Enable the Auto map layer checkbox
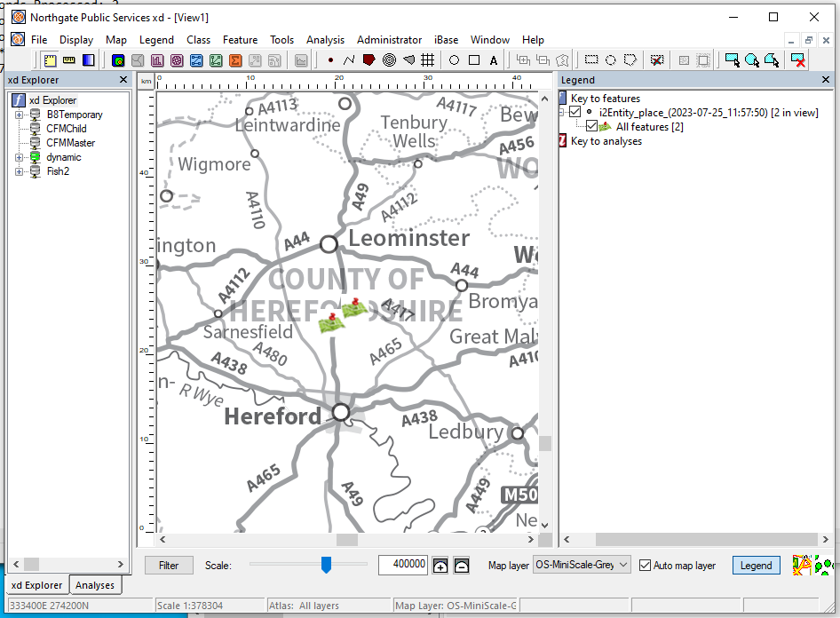The width and height of the screenshot is (840, 618). point(643,565)
